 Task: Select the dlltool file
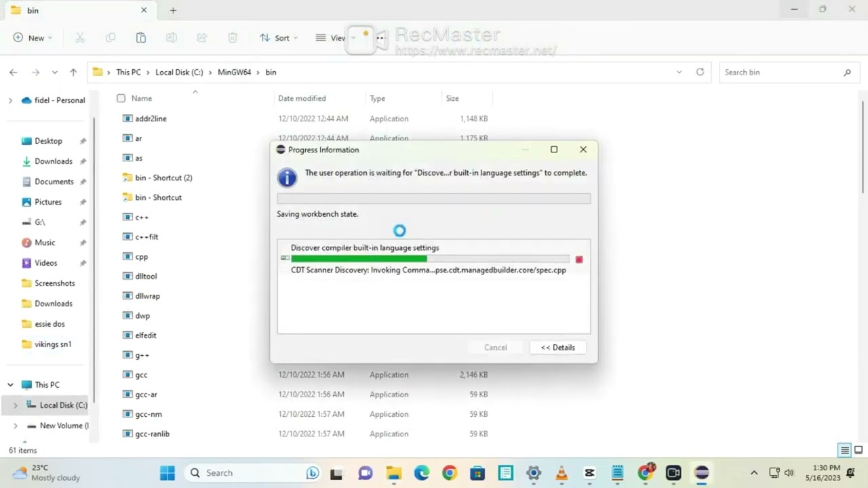pyautogui.click(x=146, y=276)
